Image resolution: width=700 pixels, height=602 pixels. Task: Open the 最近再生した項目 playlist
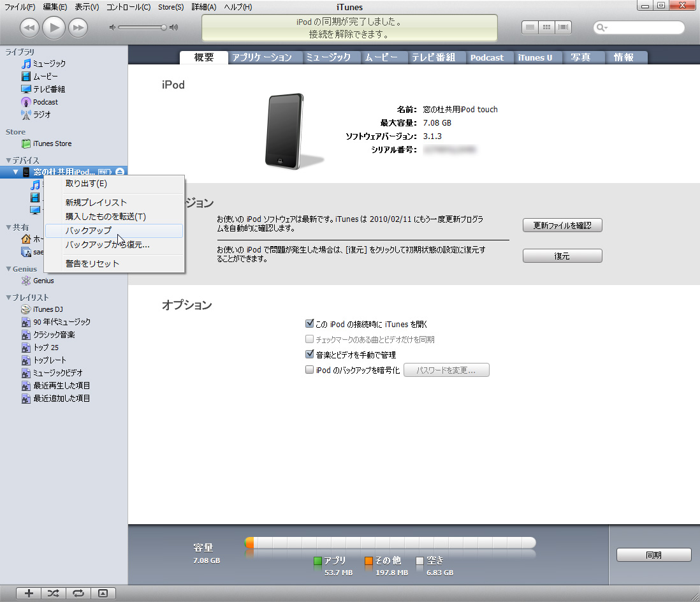pos(56,385)
